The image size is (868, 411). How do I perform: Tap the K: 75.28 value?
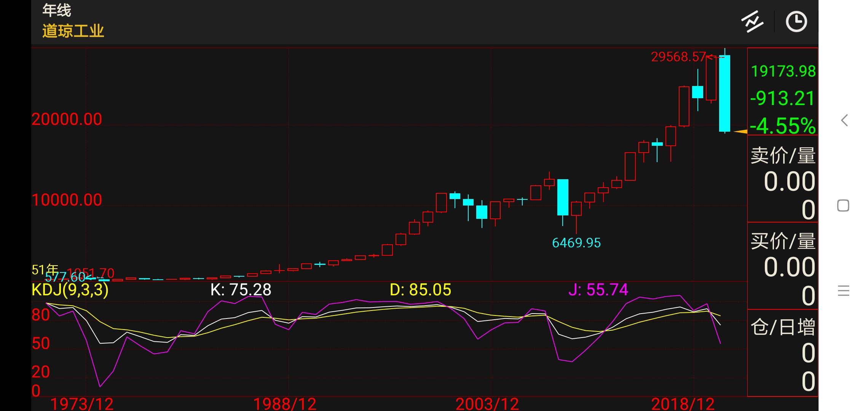tap(241, 290)
